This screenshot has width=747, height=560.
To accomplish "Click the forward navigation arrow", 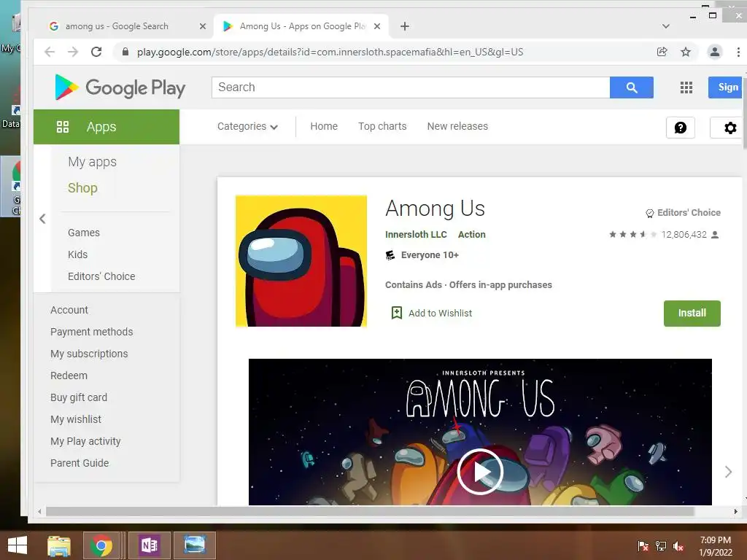I will click(72, 52).
